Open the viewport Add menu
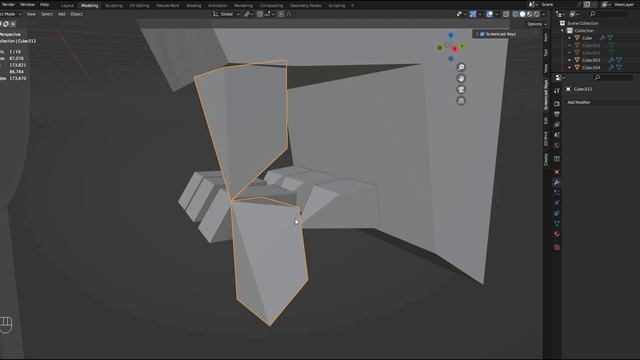The height and width of the screenshot is (360, 640). [62, 14]
